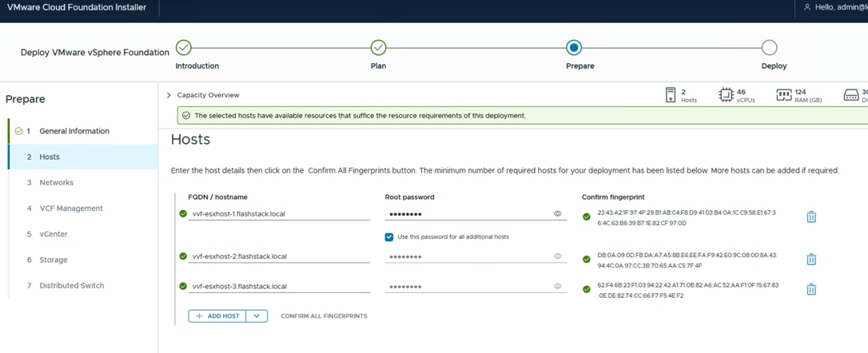Show password for vvf-esxhost-2
The height and width of the screenshot is (353, 868).
(x=558, y=256)
